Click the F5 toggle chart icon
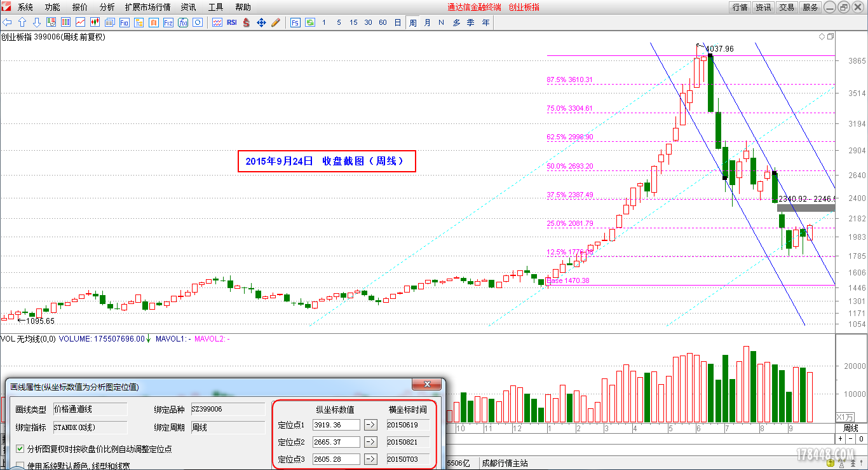 click(295, 22)
